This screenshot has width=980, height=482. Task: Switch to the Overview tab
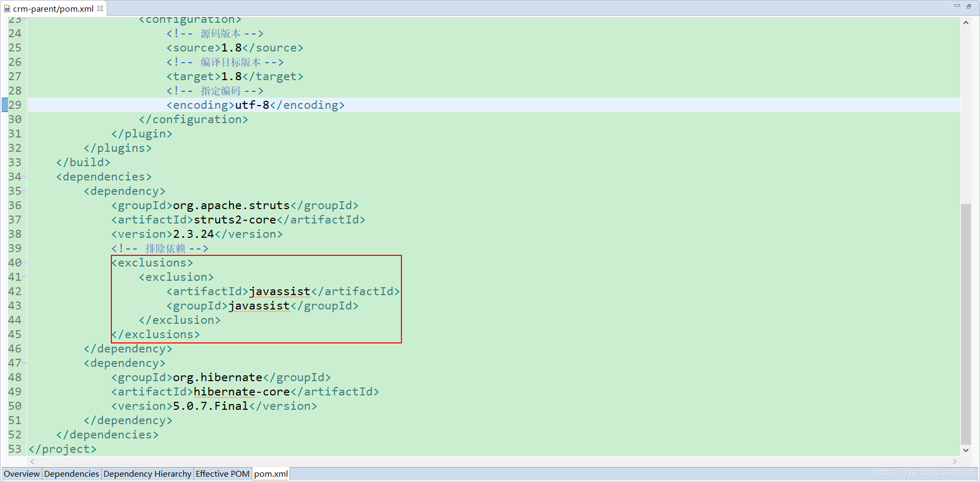(22, 474)
